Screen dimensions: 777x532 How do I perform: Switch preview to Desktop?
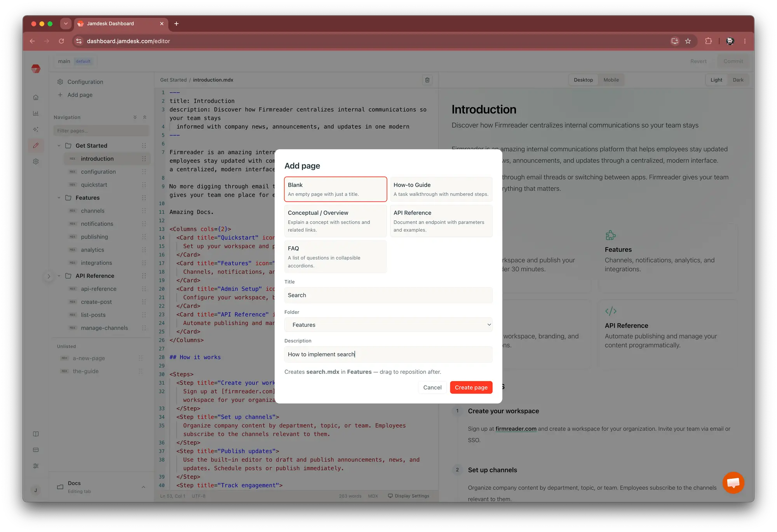583,80
